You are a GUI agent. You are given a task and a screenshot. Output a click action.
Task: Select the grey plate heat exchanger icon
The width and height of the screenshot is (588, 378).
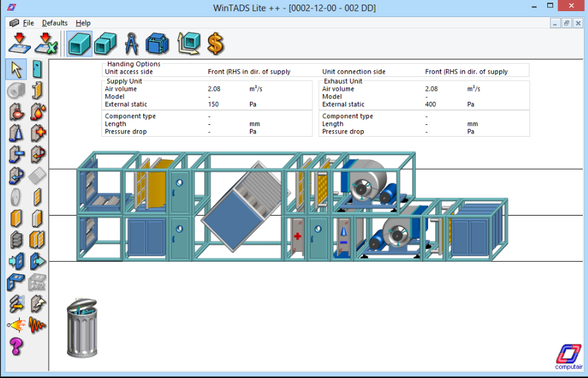click(37, 176)
